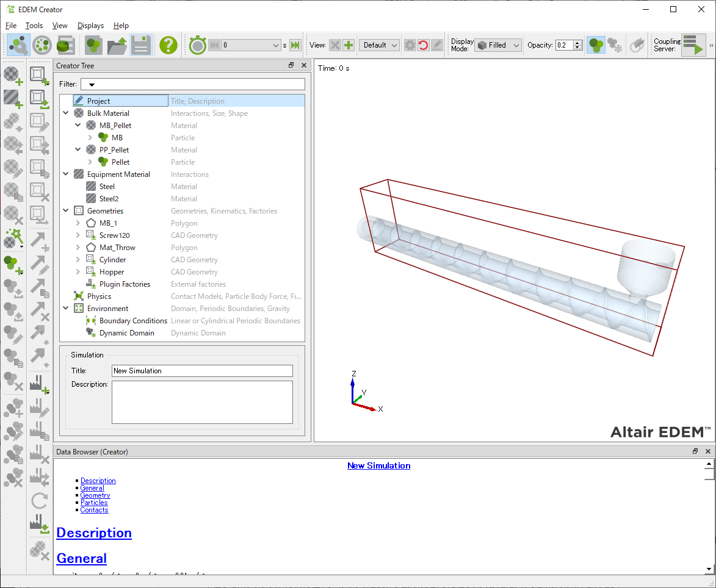Screen dimensions: 716x588
Task: Open the New Simulation link
Action: (x=378, y=466)
